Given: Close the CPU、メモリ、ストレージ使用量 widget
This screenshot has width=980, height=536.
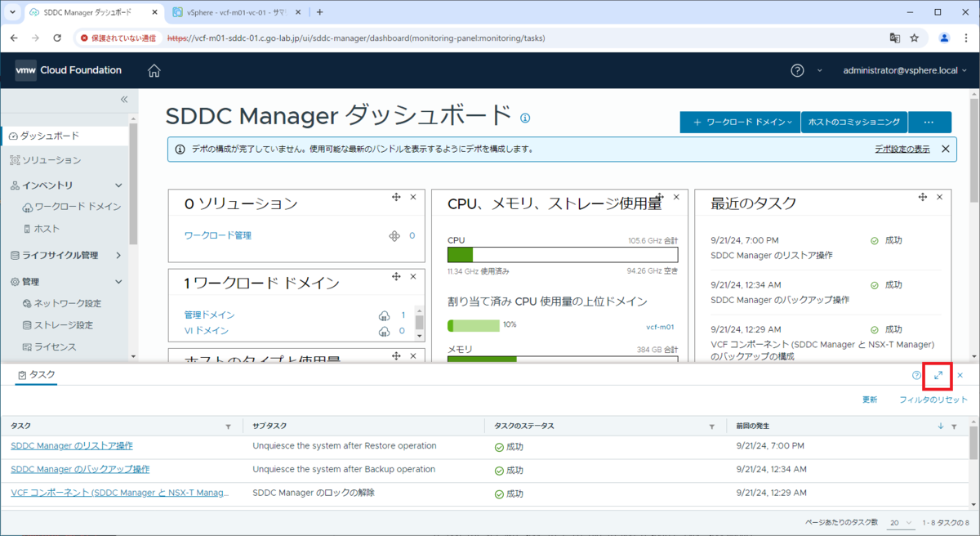Looking at the screenshot, I should pyautogui.click(x=676, y=198).
